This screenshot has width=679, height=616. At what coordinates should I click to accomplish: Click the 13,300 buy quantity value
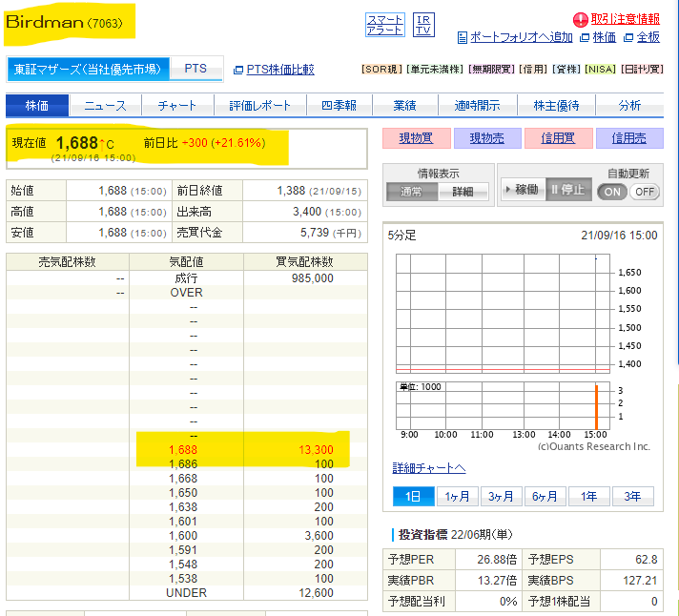point(316,450)
